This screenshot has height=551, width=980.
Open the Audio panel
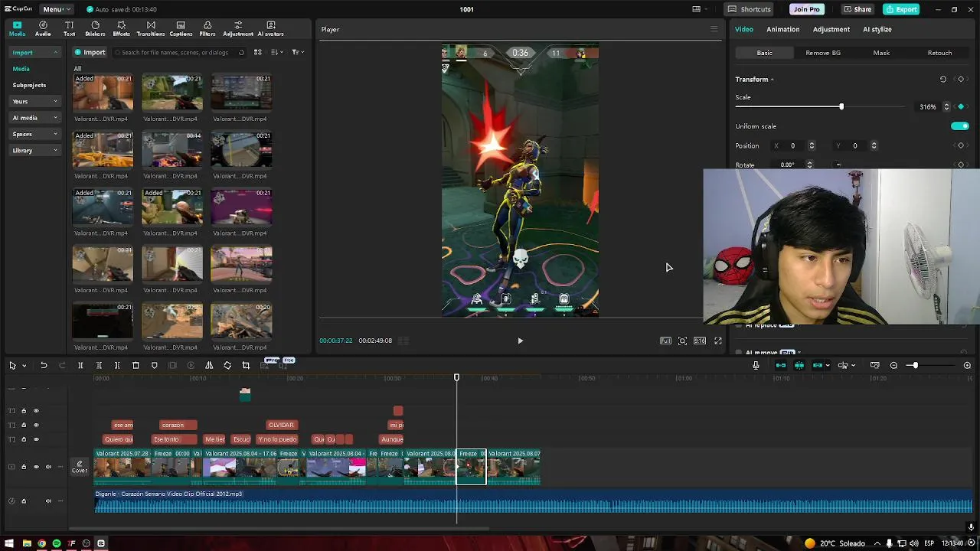coord(43,29)
